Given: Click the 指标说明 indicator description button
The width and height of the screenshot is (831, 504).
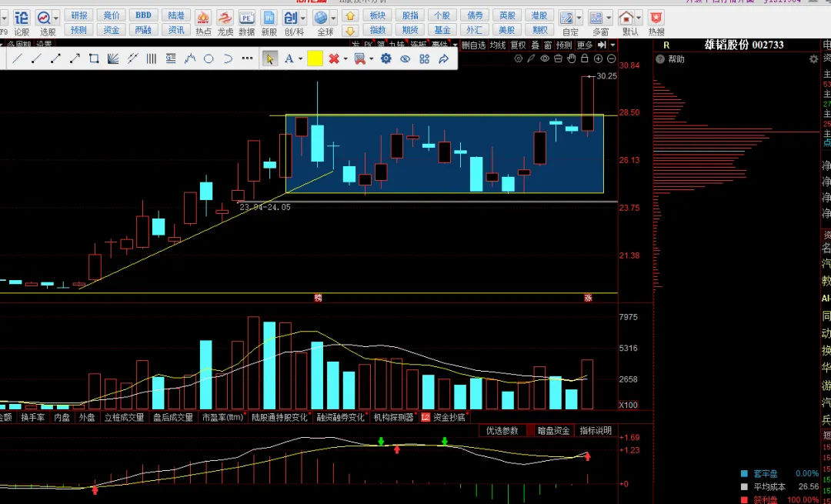Looking at the screenshot, I should 595,431.
